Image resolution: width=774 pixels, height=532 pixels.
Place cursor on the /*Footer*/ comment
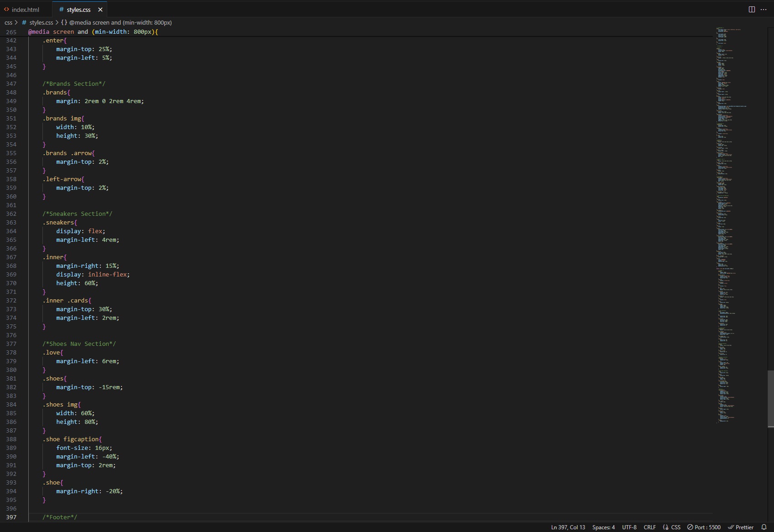(60, 517)
